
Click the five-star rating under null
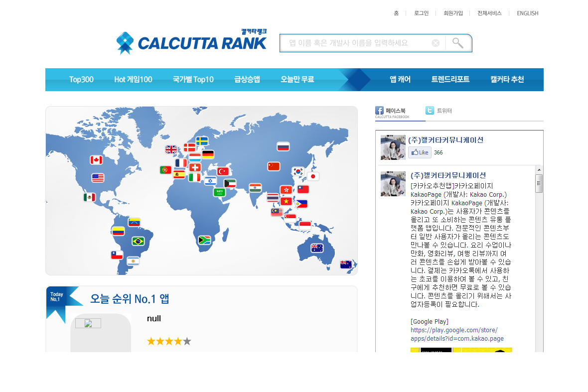coord(169,341)
